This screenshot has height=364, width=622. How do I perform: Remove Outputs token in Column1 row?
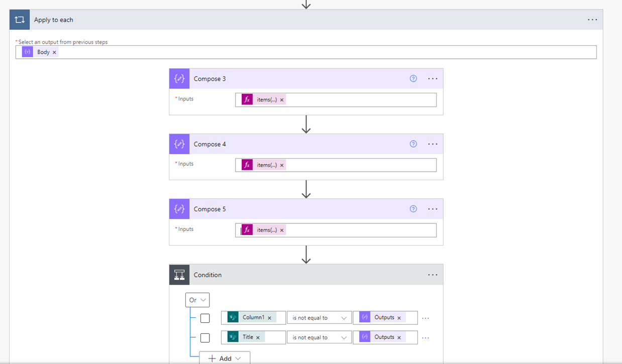[x=399, y=318]
